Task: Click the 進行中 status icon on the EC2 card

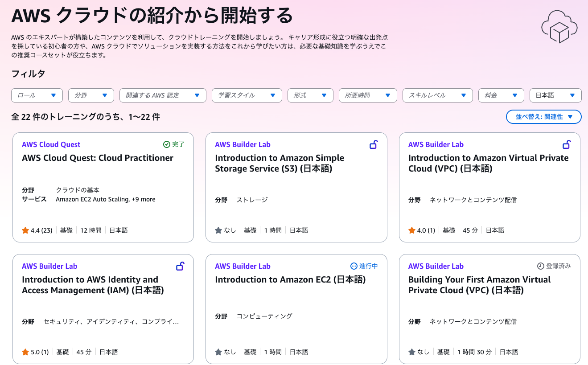Action: [x=354, y=266]
